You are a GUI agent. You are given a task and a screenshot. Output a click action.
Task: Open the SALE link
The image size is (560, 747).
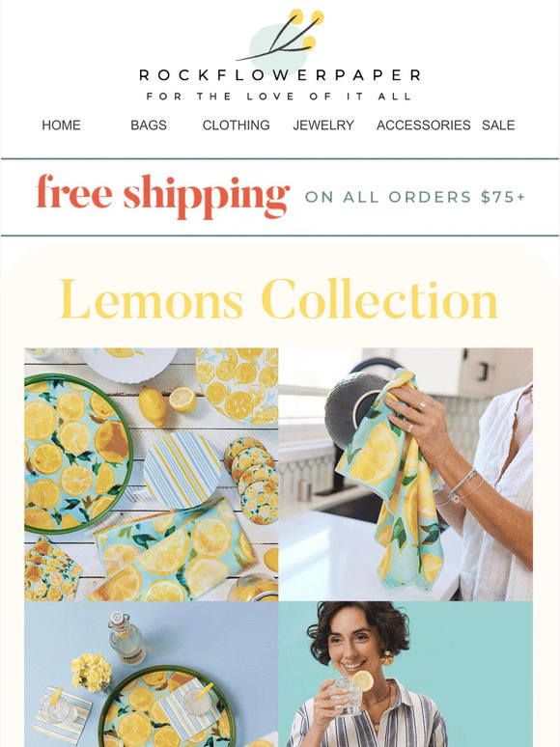(x=498, y=125)
